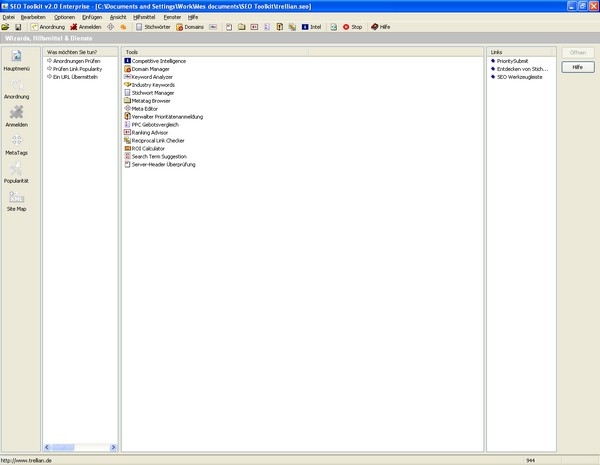Click the Intel toolbar button
Image resolution: width=600 pixels, height=465 pixels.
(311, 27)
